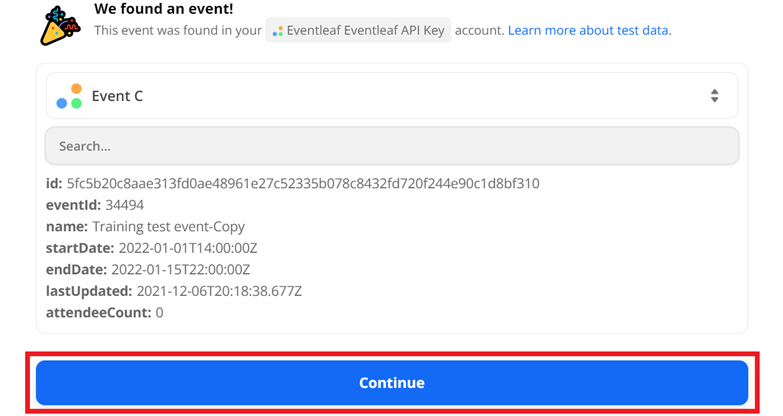Click the party popper celebration icon
Screen dimensions: 783x416
click(x=60, y=25)
